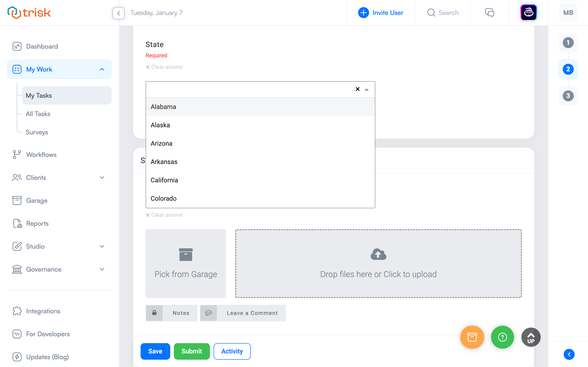Click the Surveys menu item
The width and height of the screenshot is (588, 367).
coord(37,132)
